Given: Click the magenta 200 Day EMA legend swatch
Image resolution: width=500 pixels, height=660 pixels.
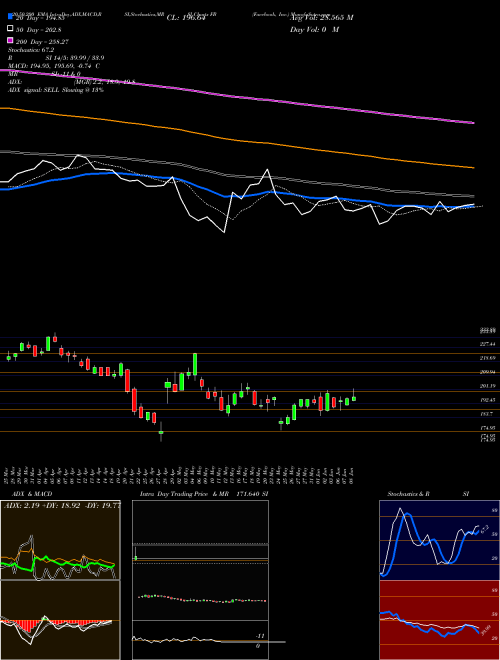Looking at the screenshot, I should (x=10, y=41).
